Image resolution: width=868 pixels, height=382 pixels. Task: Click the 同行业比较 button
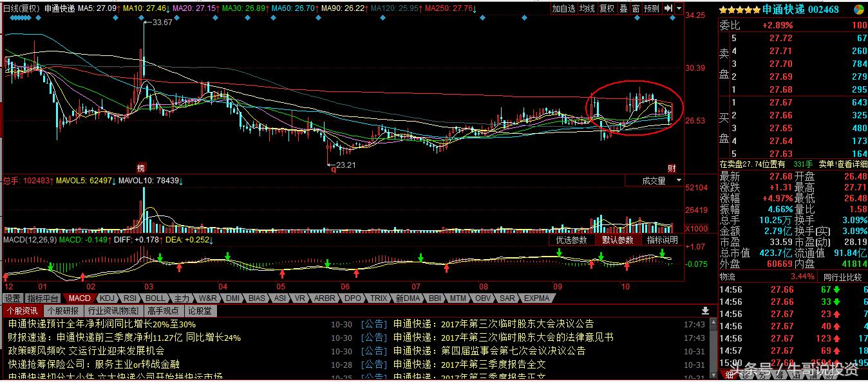click(x=842, y=277)
